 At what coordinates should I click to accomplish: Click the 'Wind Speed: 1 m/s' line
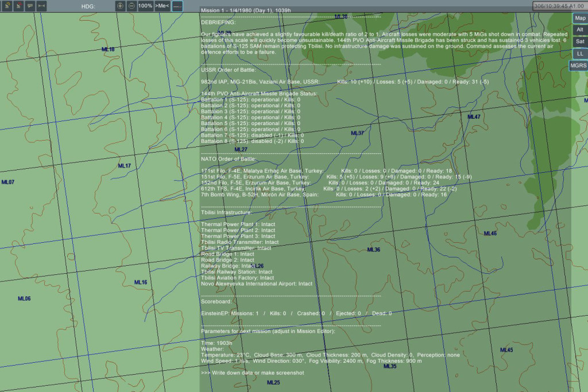click(311, 361)
